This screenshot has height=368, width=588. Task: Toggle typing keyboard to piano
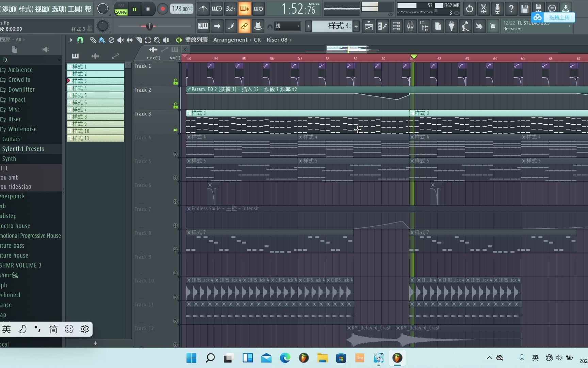point(203,26)
